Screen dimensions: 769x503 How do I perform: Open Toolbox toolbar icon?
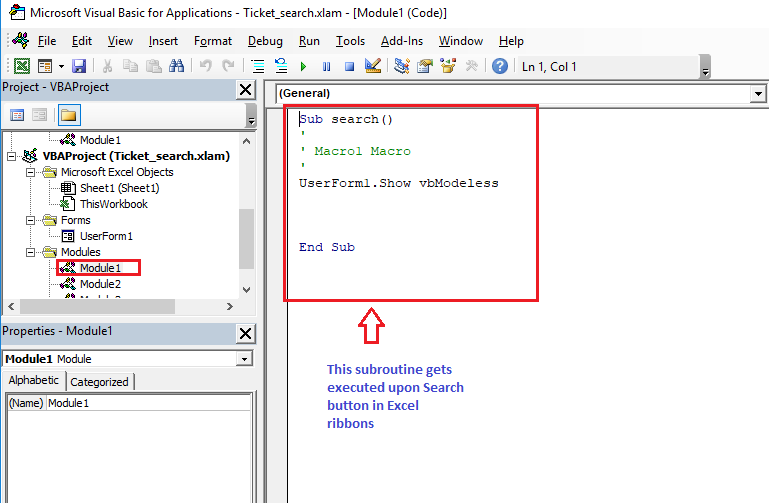tap(471, 66)
